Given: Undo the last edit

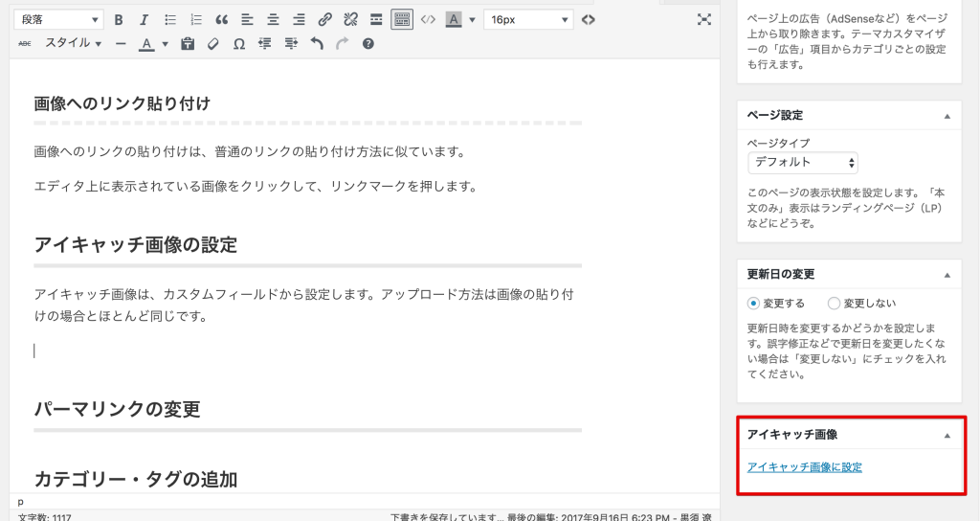Looking at the screenshot, I should (x=317, y=44).
